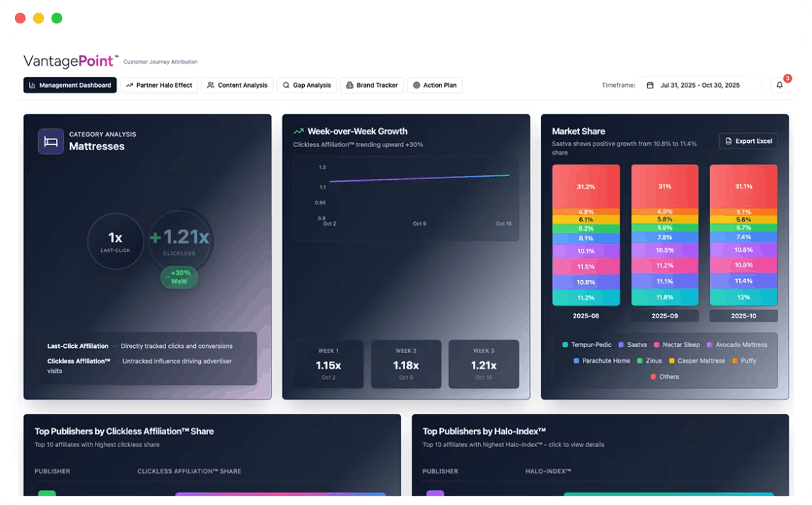Viewport: 812px width, 505px height.
Task: Click the bar chart icon on Management Dashboard
Action: (32, 86)
